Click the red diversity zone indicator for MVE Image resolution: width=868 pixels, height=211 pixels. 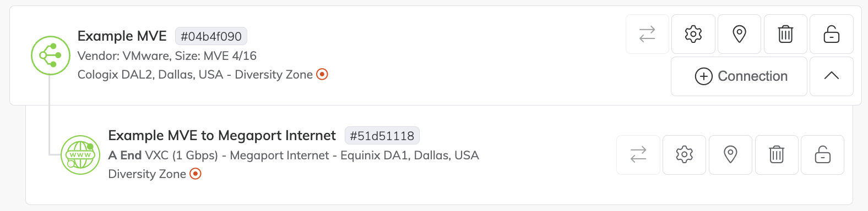[x=322, y=74]
